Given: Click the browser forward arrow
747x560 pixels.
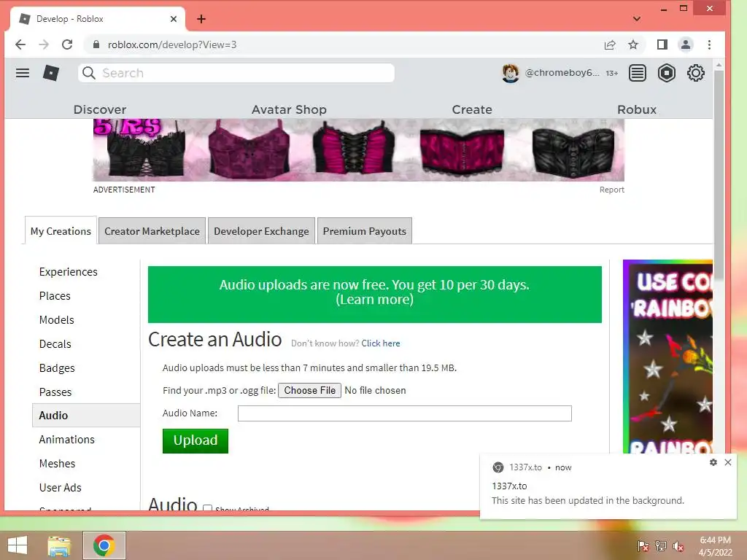Looking at the screenshot, I should (44, 44).
